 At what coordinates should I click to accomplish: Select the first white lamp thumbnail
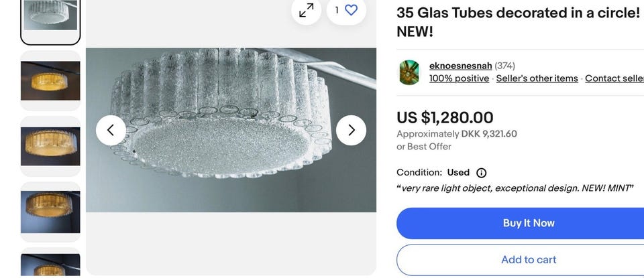50,17
